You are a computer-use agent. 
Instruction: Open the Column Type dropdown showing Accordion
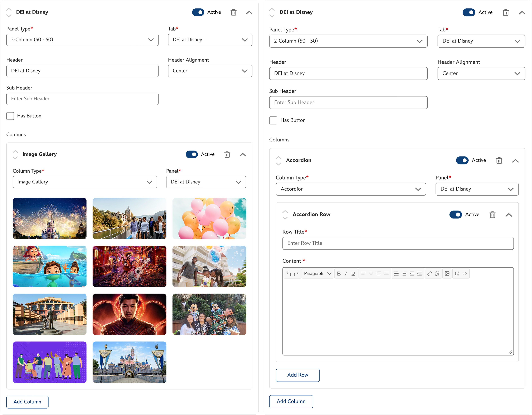tap(350, 189)
